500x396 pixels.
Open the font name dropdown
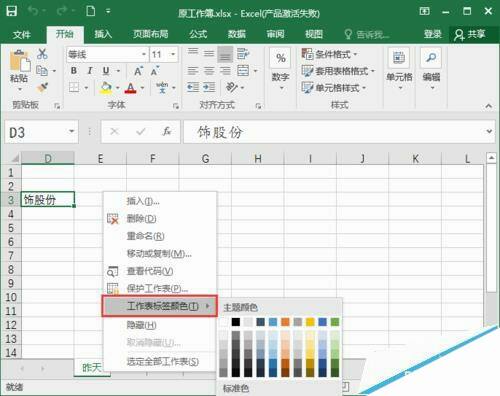(144, 54)
